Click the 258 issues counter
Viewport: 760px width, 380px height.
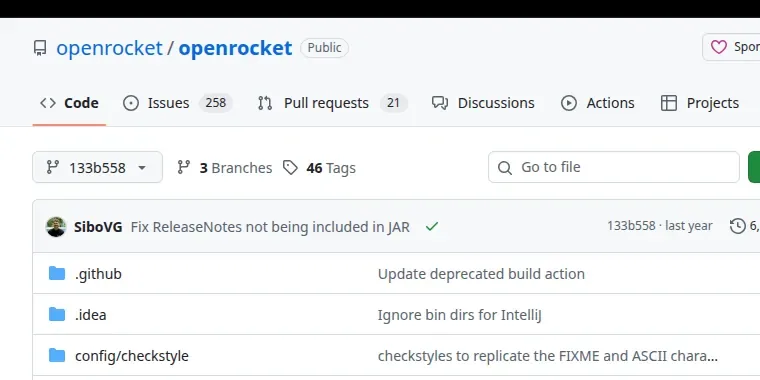click(216, 103)
